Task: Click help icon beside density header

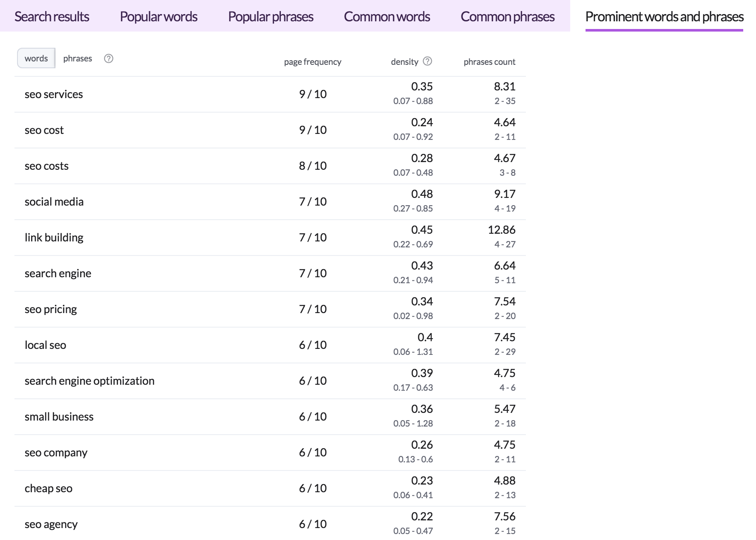Action: tap(427, 61)
